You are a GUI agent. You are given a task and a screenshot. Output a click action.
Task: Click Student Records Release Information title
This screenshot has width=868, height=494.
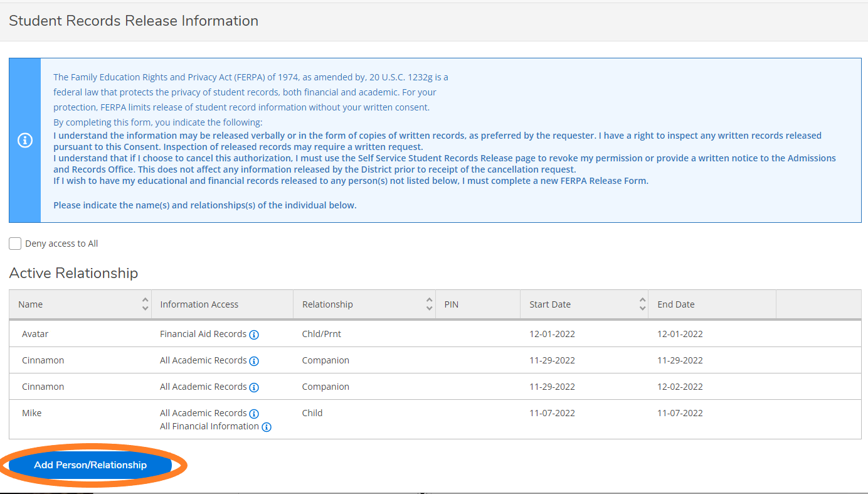(x=134, y=21)
